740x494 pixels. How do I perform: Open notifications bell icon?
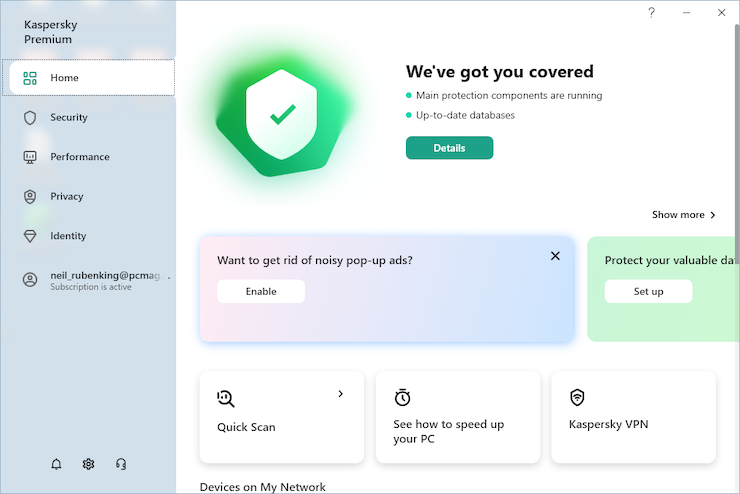56,464
